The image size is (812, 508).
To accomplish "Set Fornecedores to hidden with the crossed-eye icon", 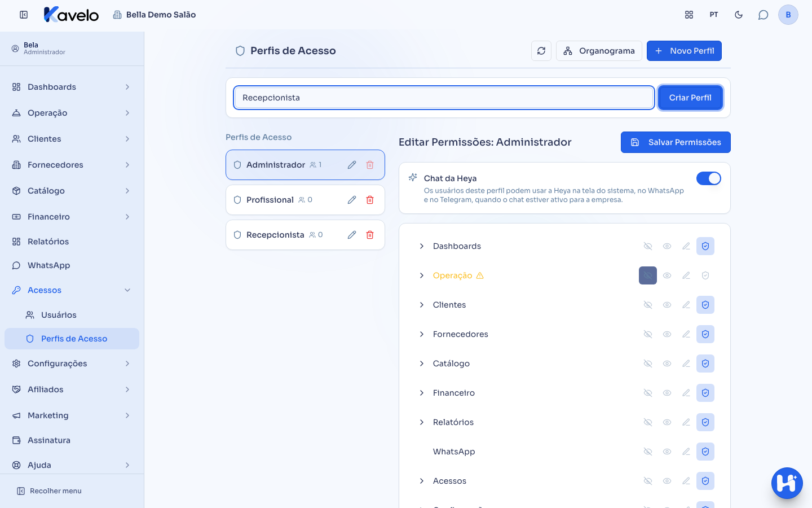I will (648, 334).
